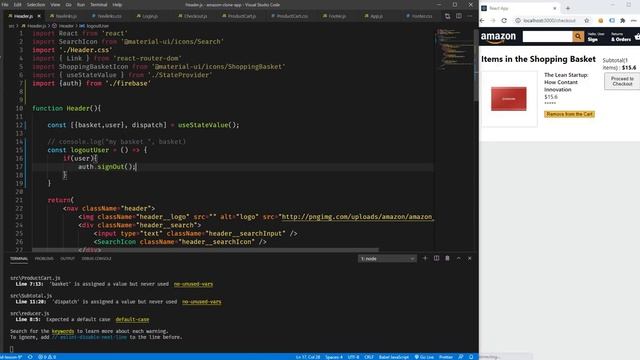Open the Go menu
Viewport: 640px width, 360px height.
tap(69, 5)
